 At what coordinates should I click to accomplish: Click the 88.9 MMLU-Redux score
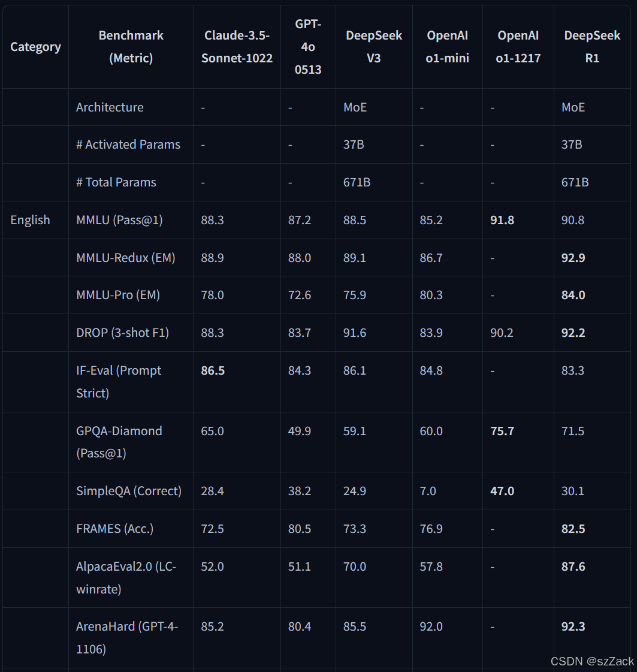[212, 258]
